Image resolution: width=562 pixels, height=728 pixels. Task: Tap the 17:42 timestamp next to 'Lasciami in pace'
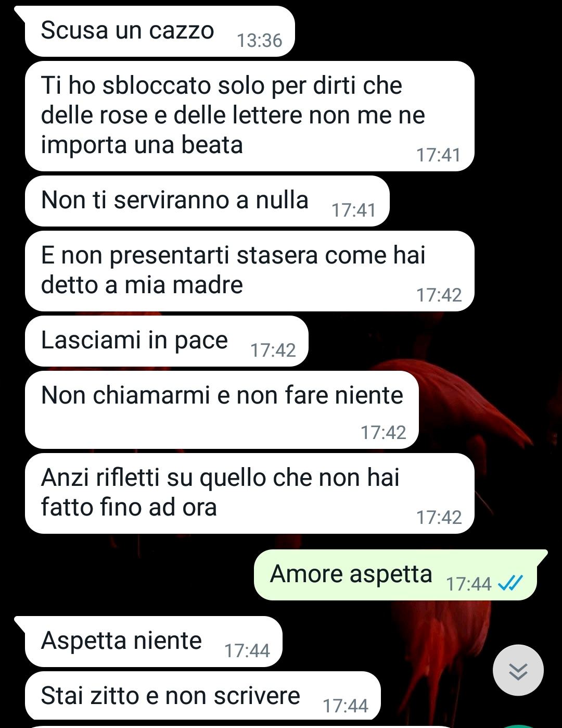273,350
